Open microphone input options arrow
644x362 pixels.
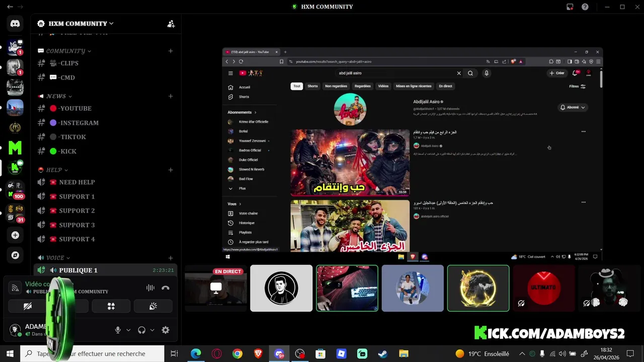(128, 330)
